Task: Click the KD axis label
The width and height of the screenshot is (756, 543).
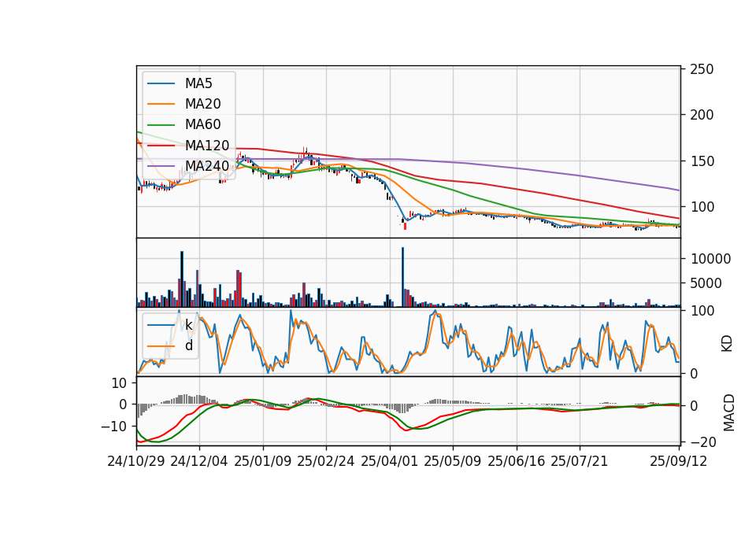Action: pos(727,344)
